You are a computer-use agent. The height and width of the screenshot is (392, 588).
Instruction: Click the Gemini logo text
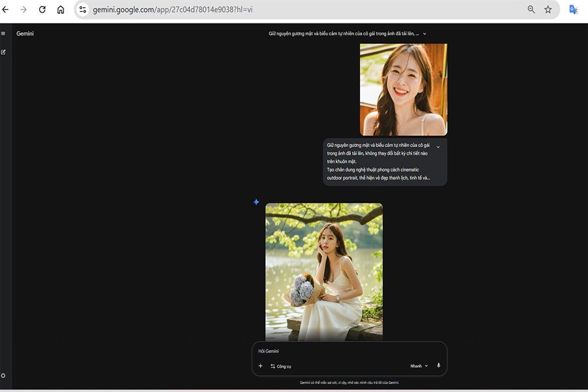25,33
